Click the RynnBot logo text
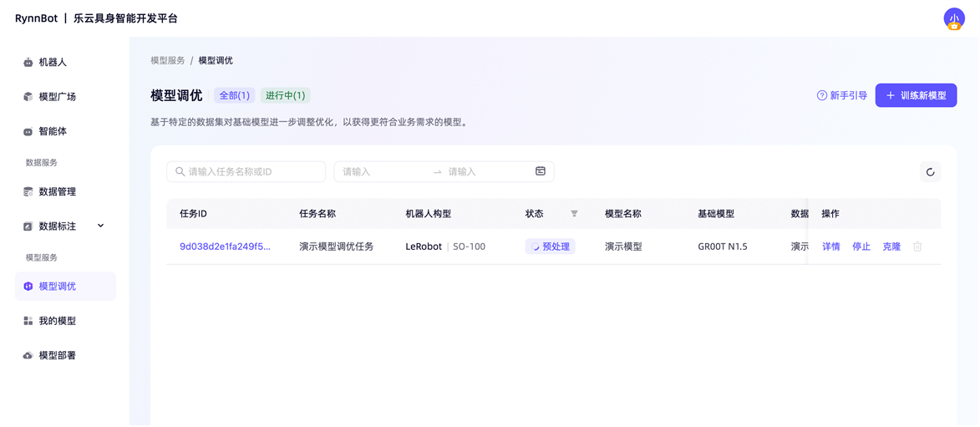 [x=37, y=18]
